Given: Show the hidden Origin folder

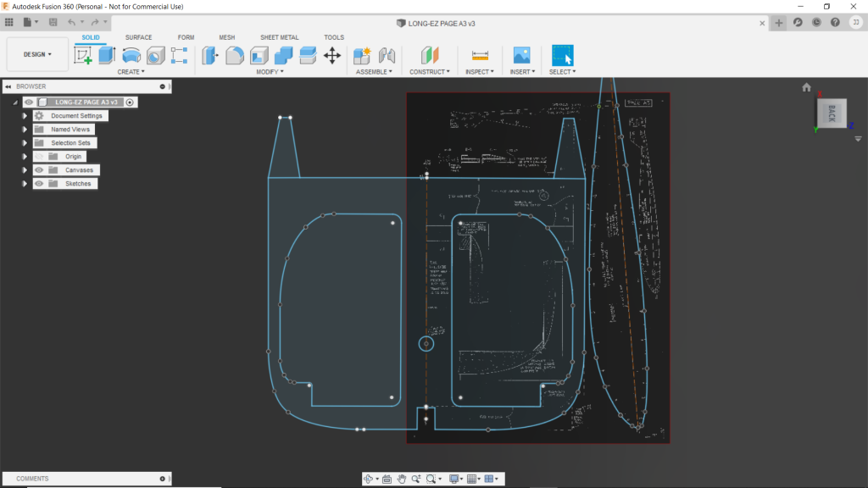Looking at the screenshot, I should point(39,157).
